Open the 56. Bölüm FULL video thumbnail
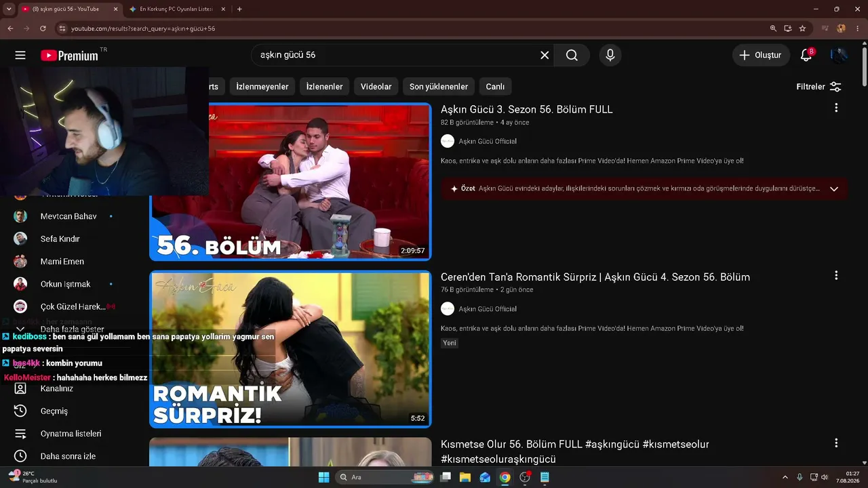Viewport: 868px width, 488px height. click(x=290, y=182)
